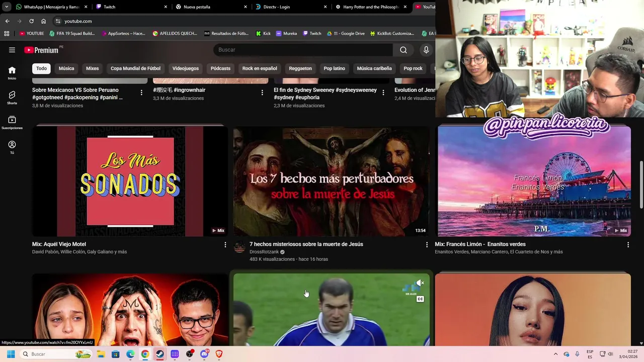The height and width of the screenshot is (362, 644).
Task: Play the muerte de Jesús video thumbnail
Action: 332,181
